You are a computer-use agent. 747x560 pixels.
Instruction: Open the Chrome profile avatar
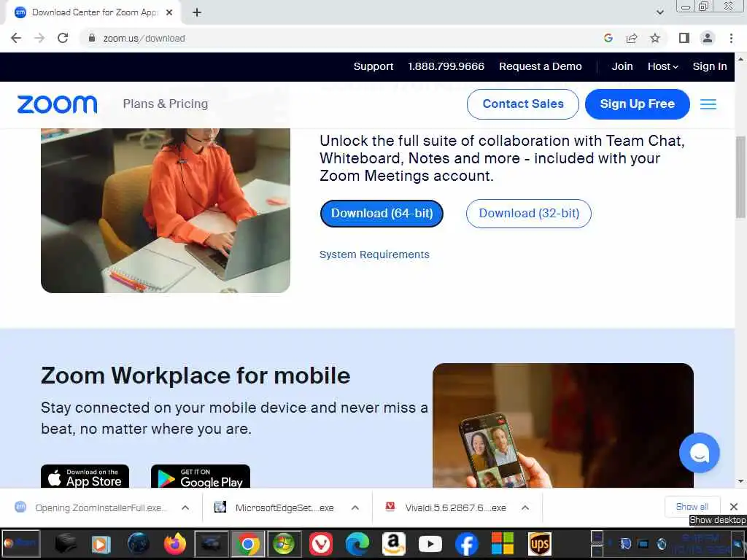coord(708,38)
